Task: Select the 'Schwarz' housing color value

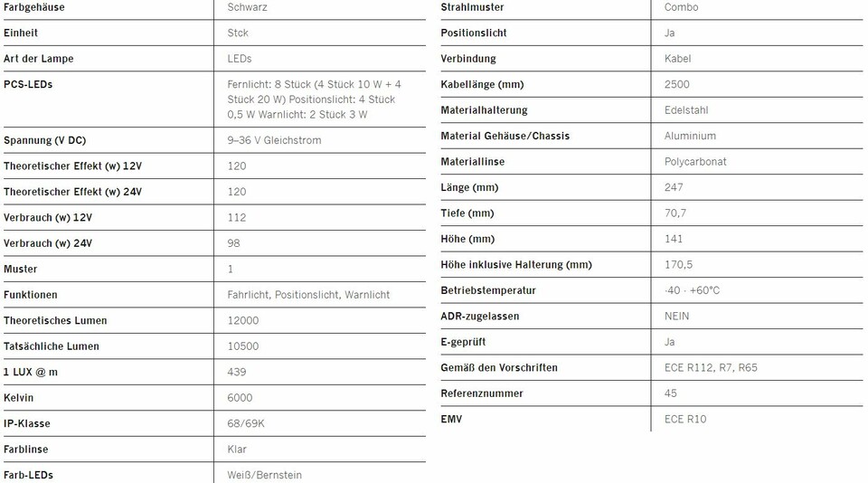Action: pos(247,7)
